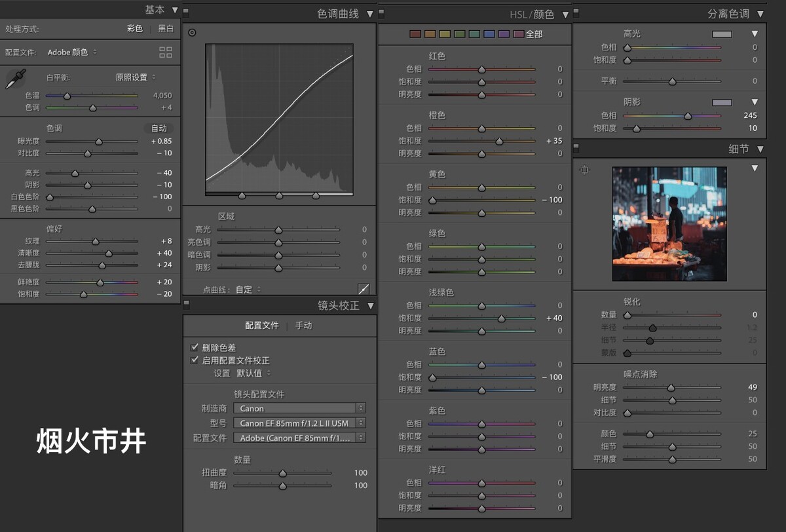Pick the white balance eyedropper tool
The height and width of the screenshot is (532, 786).
pyautogui.click(x=16, y=79)
